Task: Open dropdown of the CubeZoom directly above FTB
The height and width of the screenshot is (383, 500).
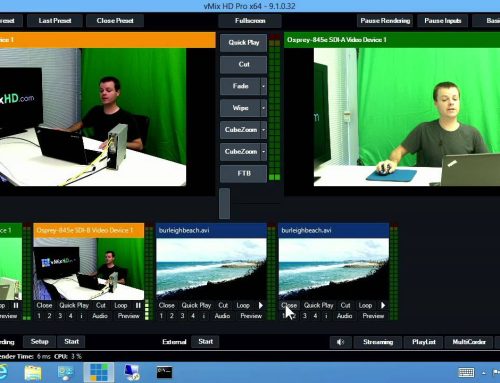Action: (x=263, y=152)
